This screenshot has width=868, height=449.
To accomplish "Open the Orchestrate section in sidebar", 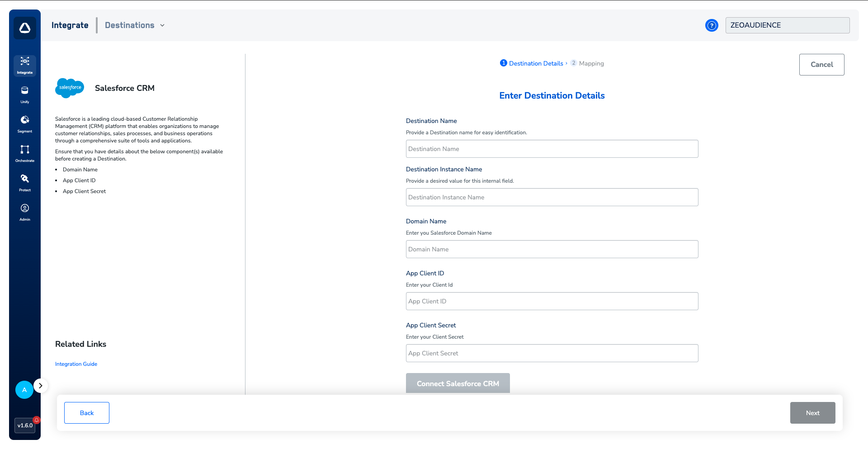I will (x=25, y=154).
